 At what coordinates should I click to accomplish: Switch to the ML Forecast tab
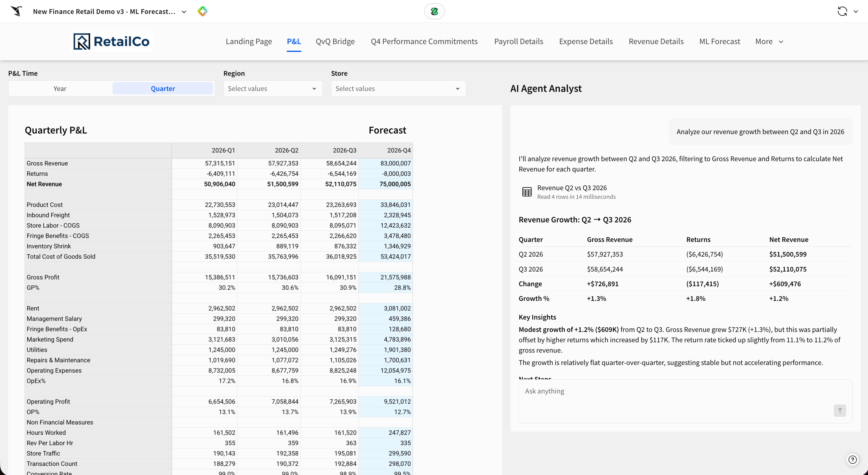719,41
